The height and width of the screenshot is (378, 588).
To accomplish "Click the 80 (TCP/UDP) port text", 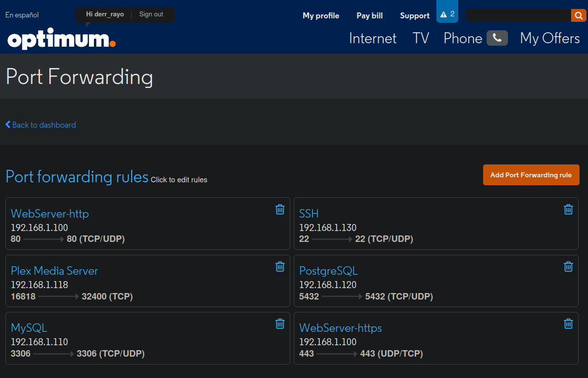I will [x=95, y=238].
